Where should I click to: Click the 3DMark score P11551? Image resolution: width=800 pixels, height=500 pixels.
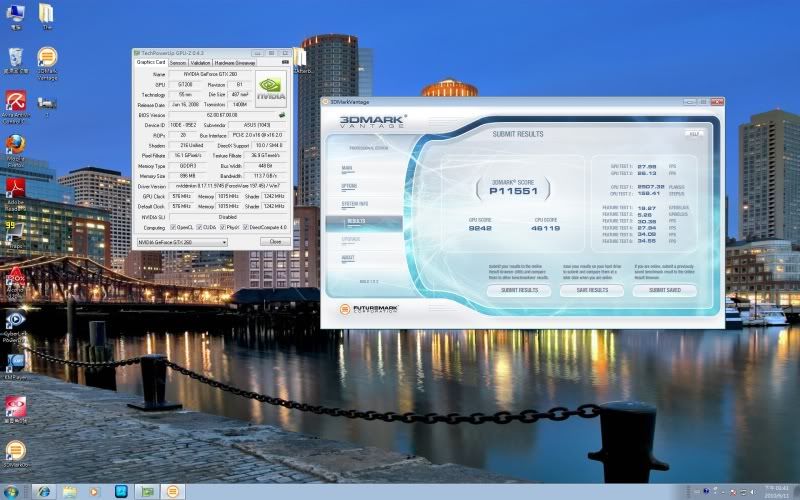coord(513,191)
